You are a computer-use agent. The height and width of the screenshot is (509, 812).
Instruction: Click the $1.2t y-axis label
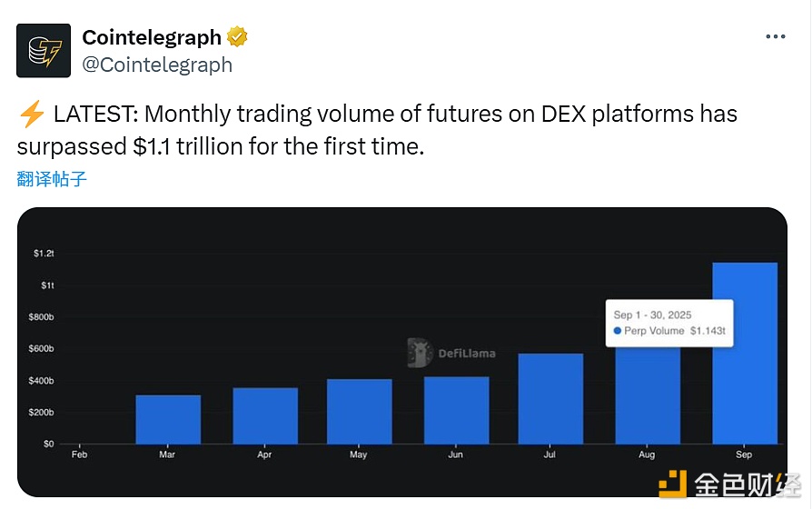click(x=45, y=254)
